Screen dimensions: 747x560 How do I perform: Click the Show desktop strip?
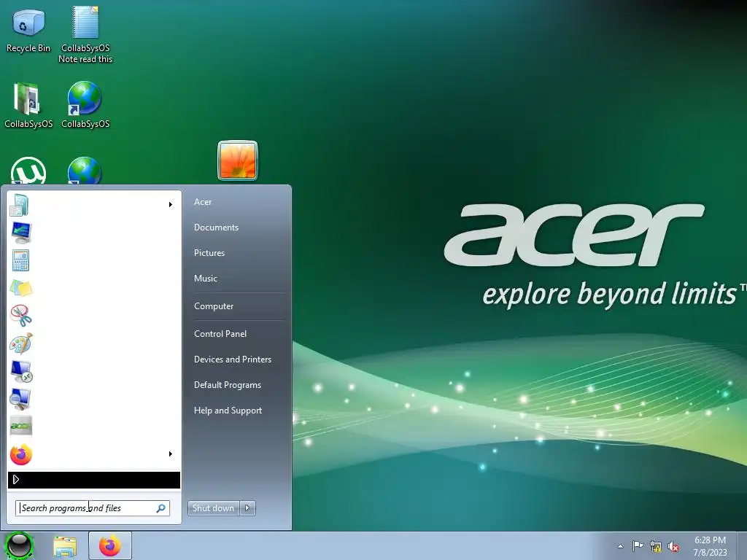pyautogui.click(x=742, y=546)
